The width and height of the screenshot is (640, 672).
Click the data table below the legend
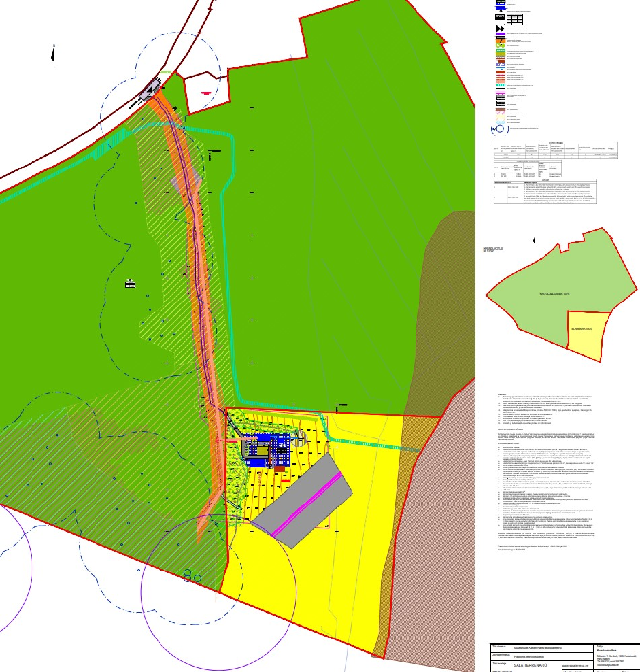click(556, 173)
